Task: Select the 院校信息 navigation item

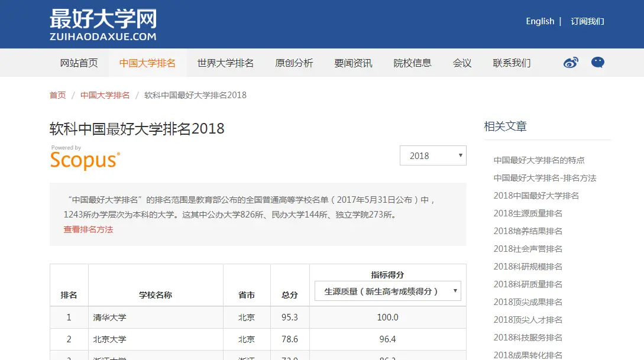Action: (x=412, y=62)
